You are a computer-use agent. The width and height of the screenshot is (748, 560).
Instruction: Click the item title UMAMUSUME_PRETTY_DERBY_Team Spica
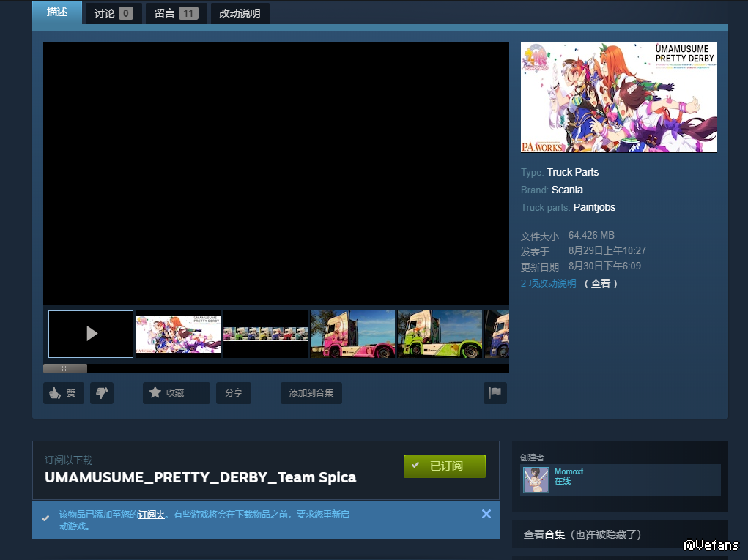[x=200, y=477]
